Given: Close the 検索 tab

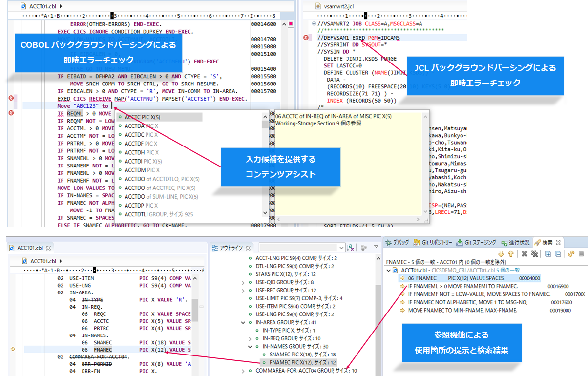Looking at the screenshot, I should pos(559,242).
